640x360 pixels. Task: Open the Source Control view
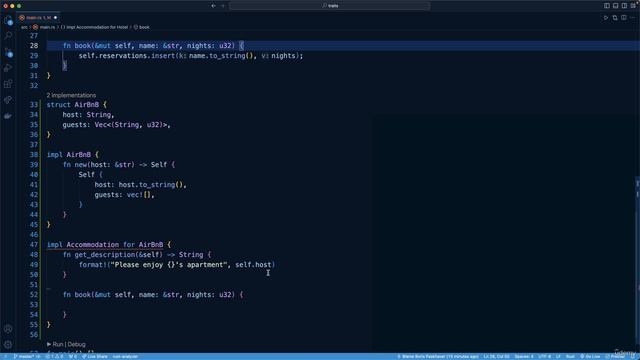pyautogui.click(x=8, y=52)
